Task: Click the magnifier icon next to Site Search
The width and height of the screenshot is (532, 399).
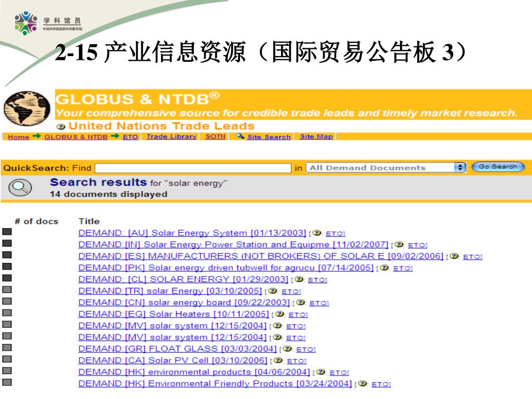Action: pos(240,137)
